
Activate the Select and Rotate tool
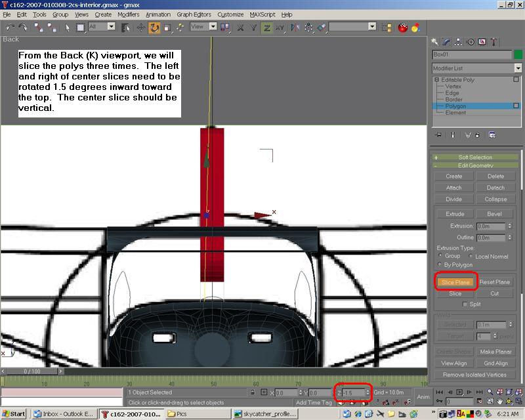coord(154,28)
